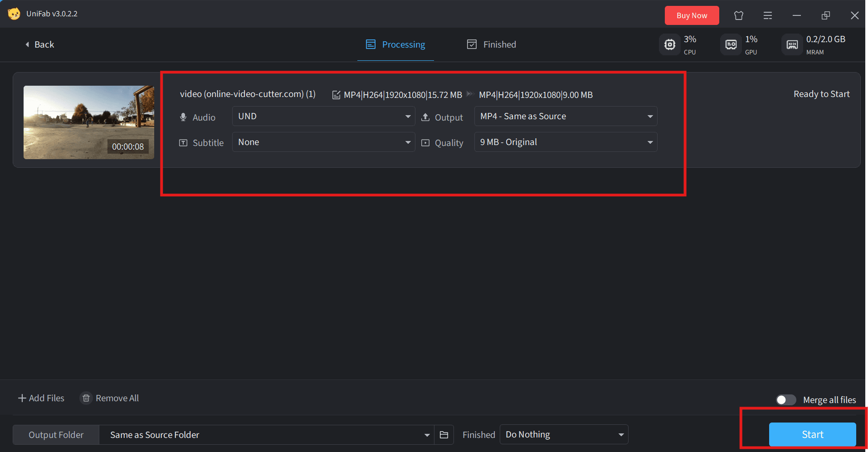
Task: Click the MRAM memory icon
Action: click(792, 44)
